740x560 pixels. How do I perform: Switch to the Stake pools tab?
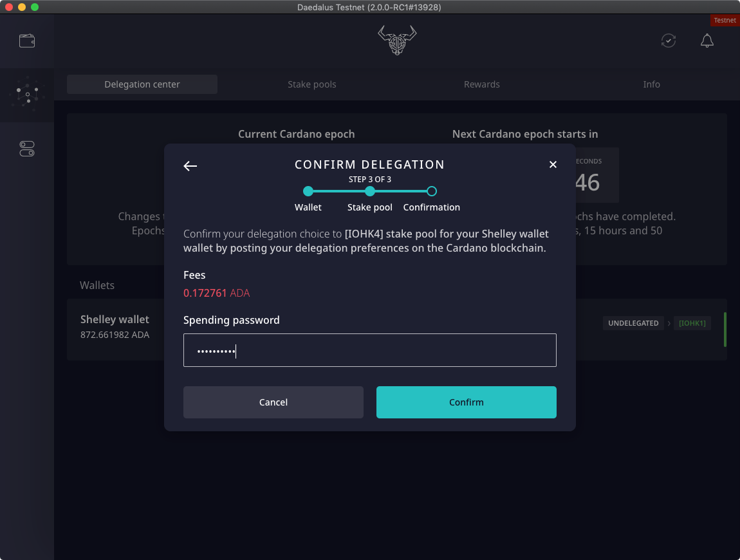(311, 84)
